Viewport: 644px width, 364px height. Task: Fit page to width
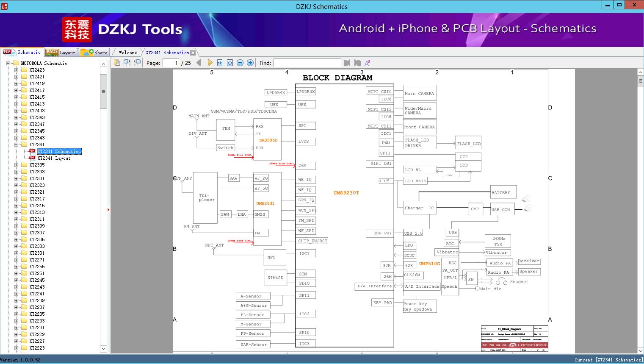coord(220,63)
